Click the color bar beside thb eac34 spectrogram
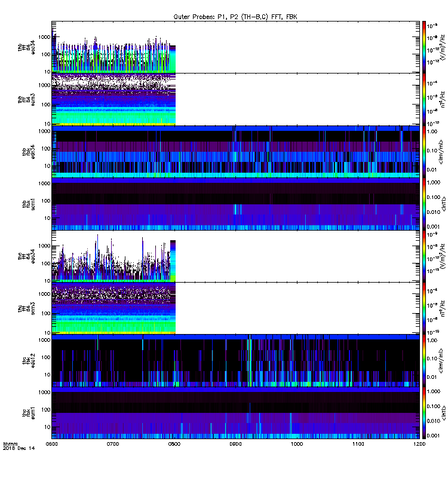Screen dimensions: 448x478 coord(424,47)
